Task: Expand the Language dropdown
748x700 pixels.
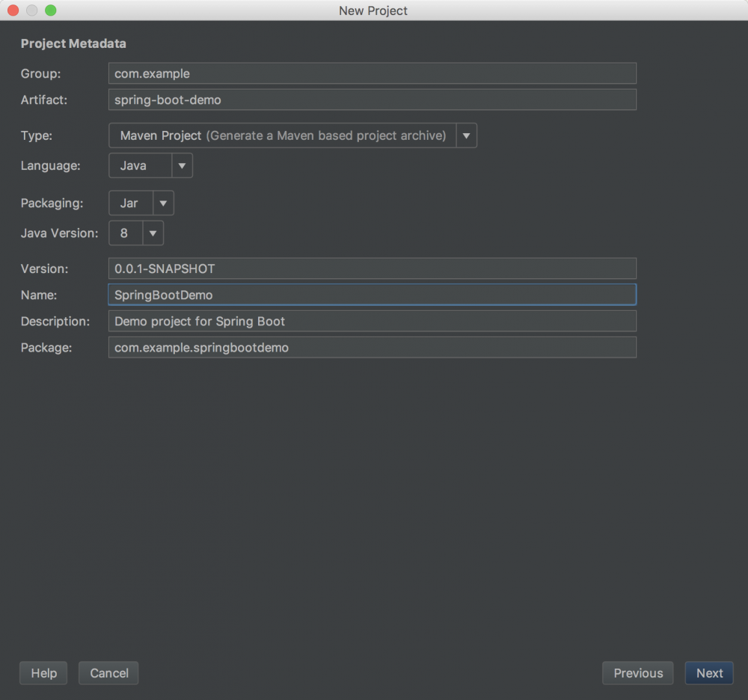Action: pyautogui.click(x=182, y=165)
